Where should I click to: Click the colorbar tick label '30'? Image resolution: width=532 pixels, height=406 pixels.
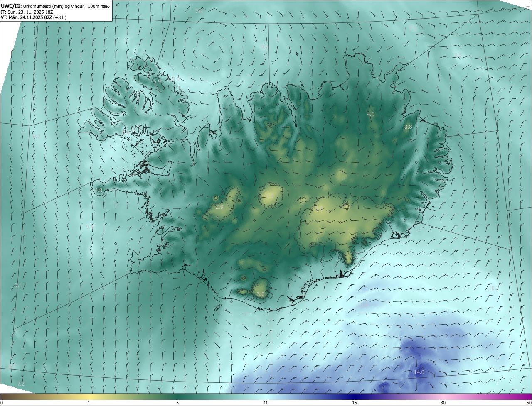click(x=443, y=403)
